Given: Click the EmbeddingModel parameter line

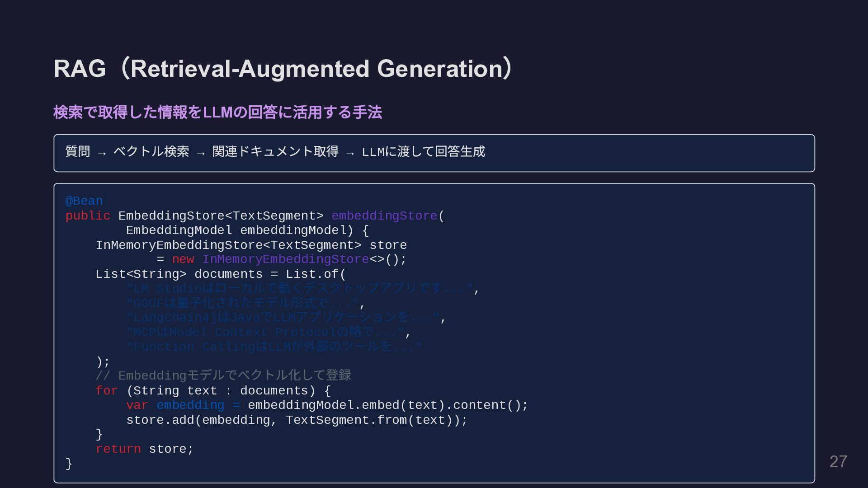Looking at the screenshot, I should click(247, 230).
